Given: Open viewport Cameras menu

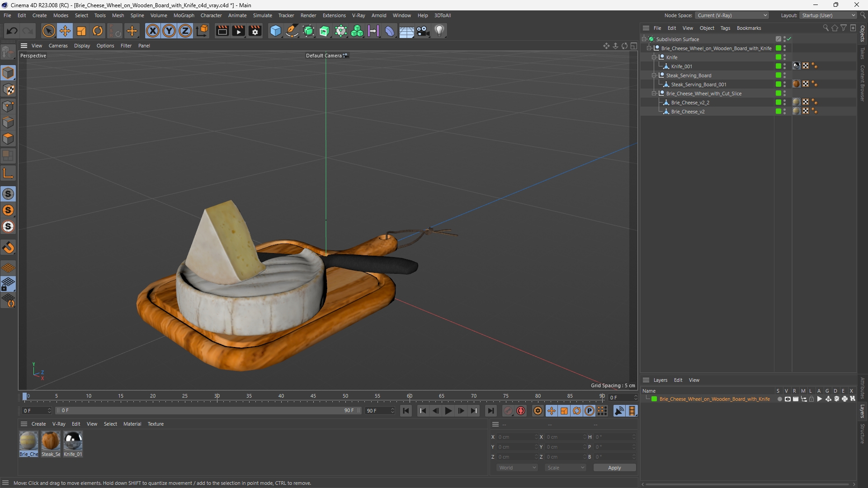Looking at the screenshot, I should click(x=58, y=46).
